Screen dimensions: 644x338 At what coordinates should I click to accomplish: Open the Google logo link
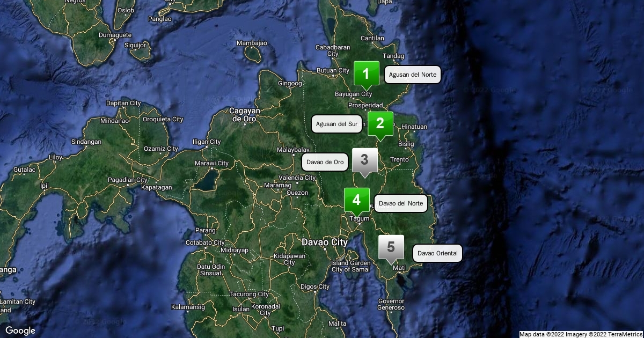(x=20, y=330)
